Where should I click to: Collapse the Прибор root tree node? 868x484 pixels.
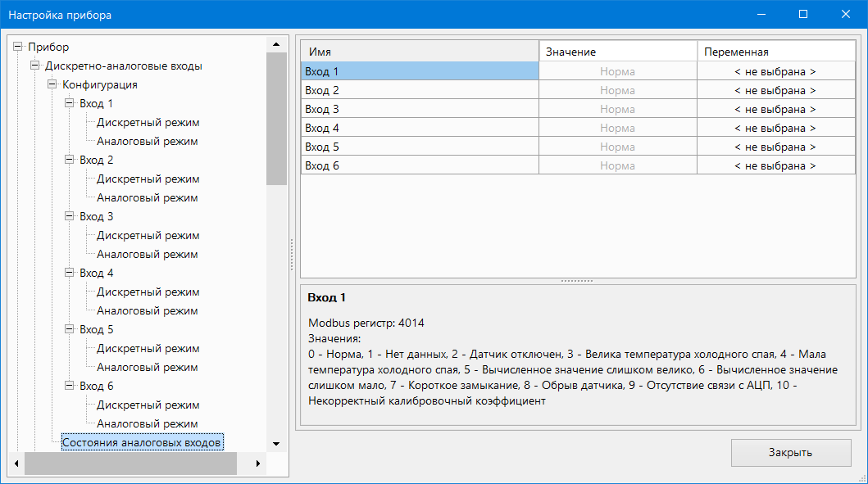point(18,47)
